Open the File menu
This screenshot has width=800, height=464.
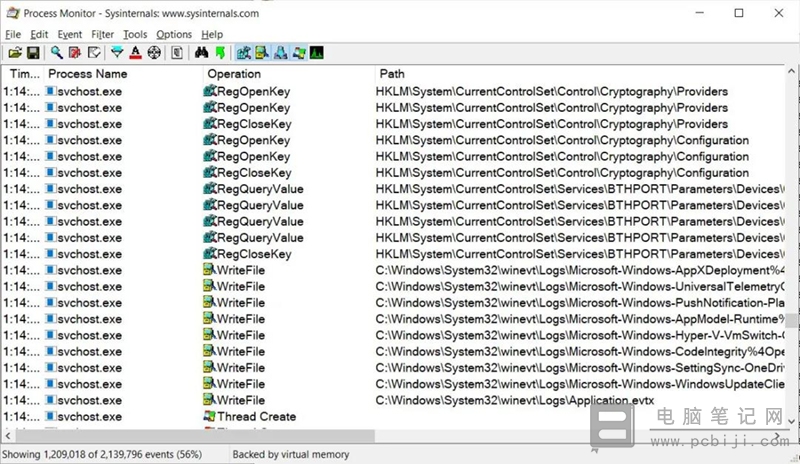(13, 34)
